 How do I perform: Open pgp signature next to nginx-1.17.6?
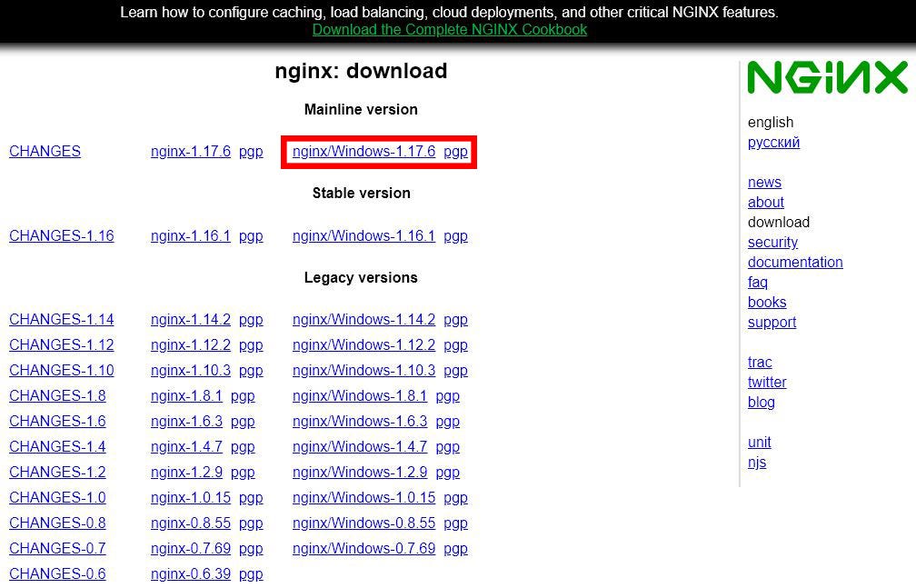pyautogui.click(x=251, y=152)
